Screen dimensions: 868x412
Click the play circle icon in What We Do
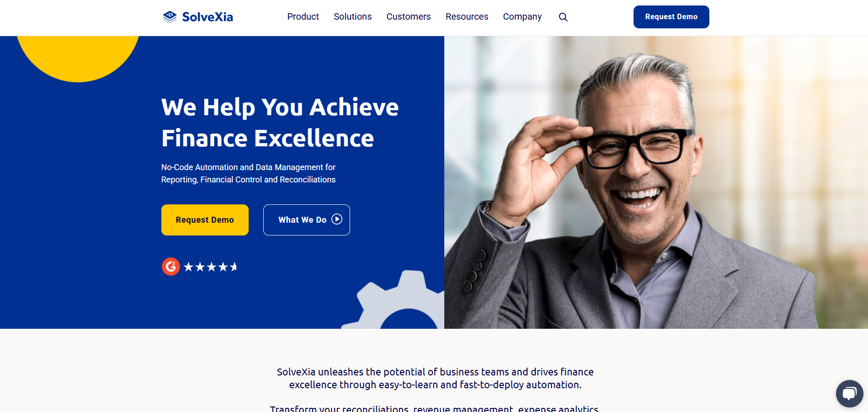tap(337, 219)
